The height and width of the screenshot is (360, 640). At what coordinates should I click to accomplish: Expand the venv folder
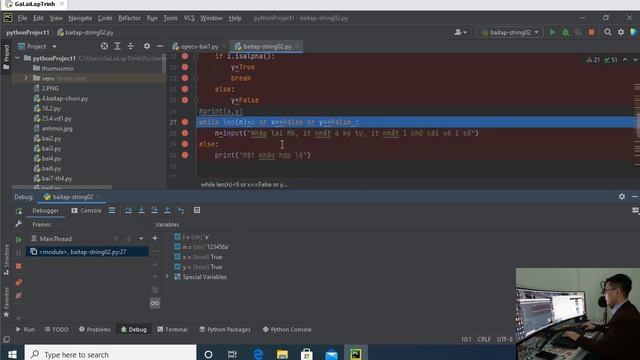[x=27, y=78]
